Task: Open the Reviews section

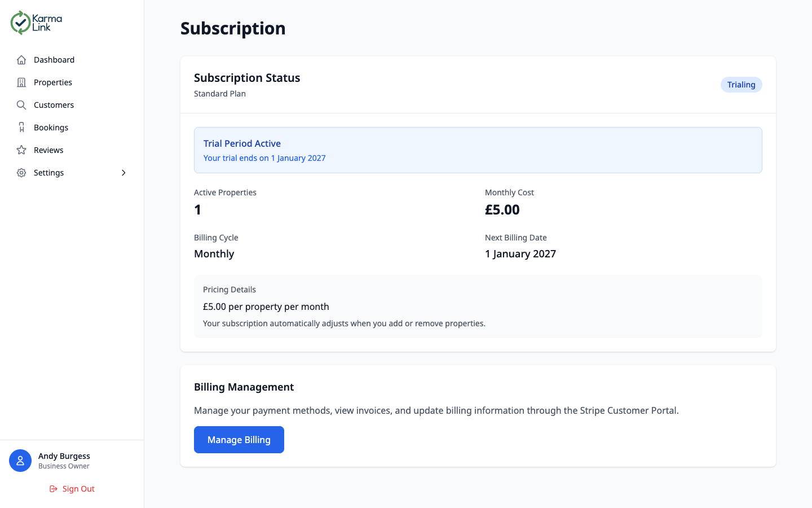Action: tap(48, 150)
